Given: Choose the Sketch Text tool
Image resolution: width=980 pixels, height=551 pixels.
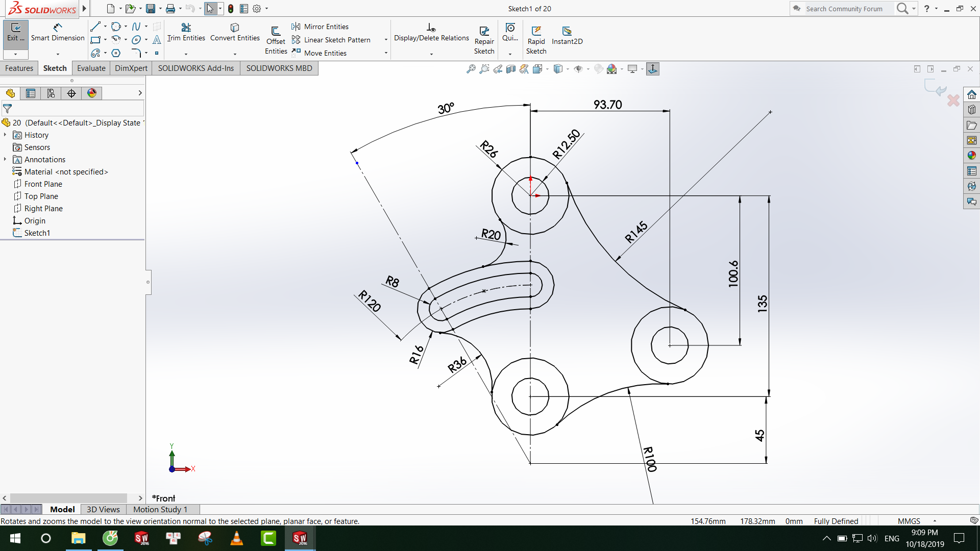Looking at the screenshot, I should (157, 40).
